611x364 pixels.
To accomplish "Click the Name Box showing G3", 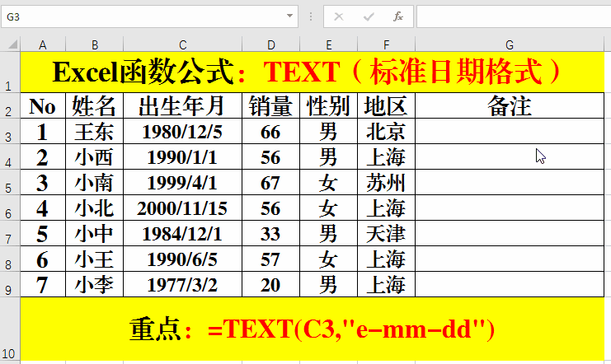I will click(149, 16).
